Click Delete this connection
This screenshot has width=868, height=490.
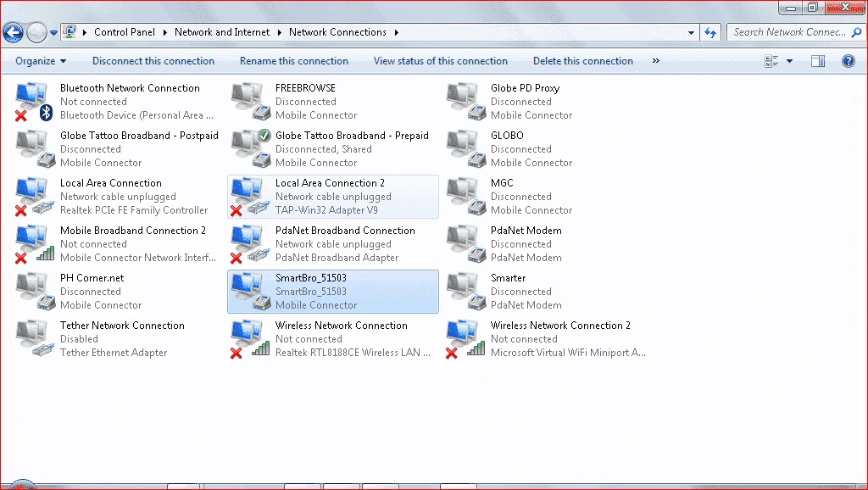[x=583, y=61]
